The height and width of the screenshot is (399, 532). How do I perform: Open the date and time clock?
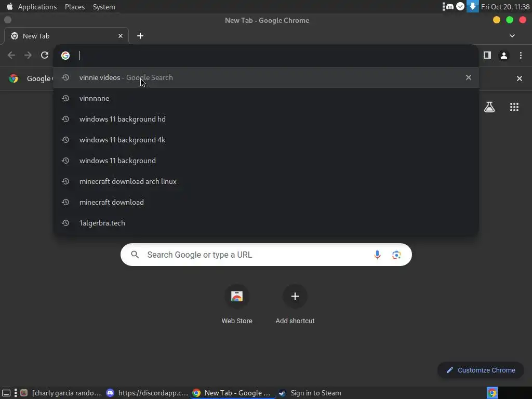[505, 7]
